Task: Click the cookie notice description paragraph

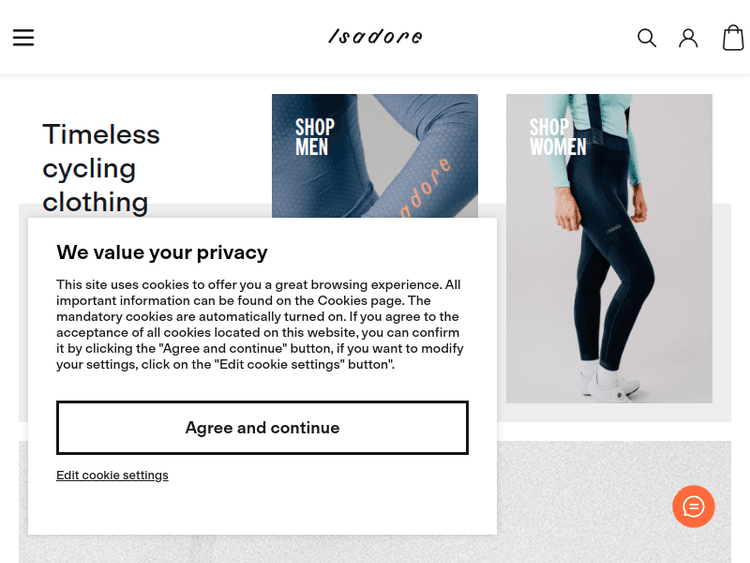Action: pos(260,324)
